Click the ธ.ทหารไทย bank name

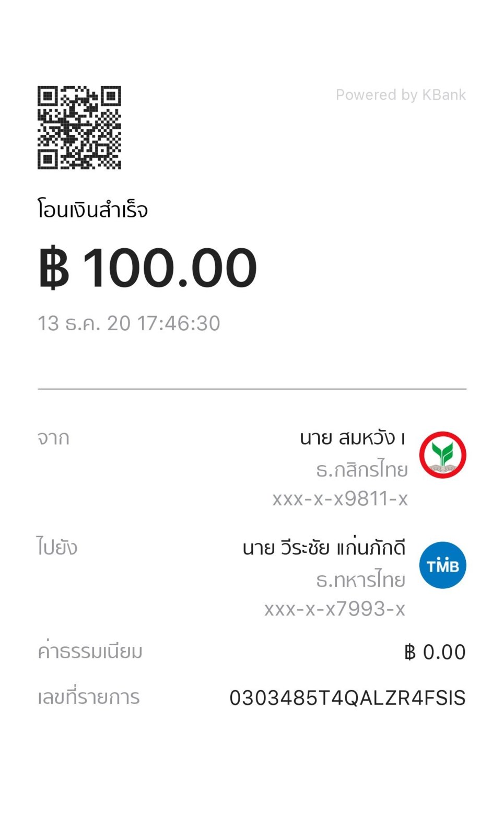(360, 580)
